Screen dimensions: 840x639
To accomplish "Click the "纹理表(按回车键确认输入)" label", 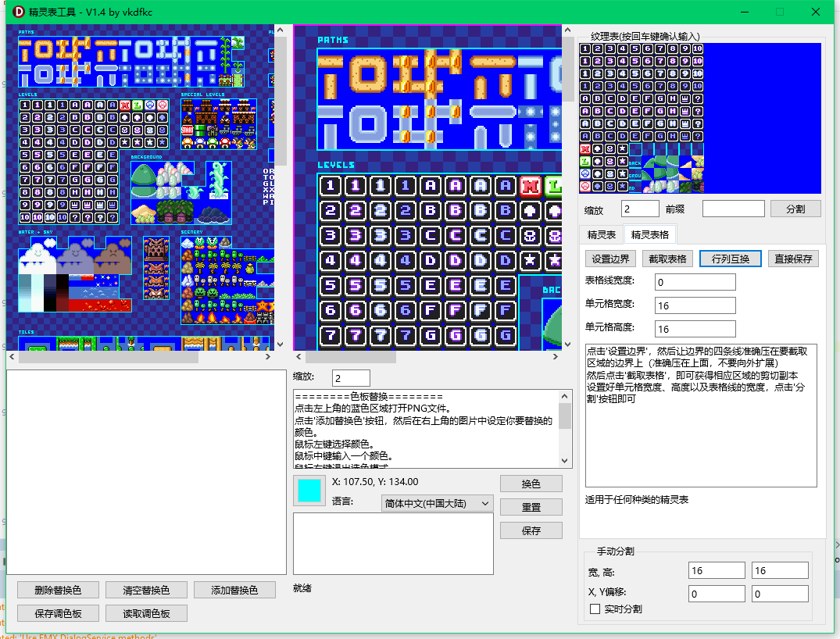I will [645, 37].
